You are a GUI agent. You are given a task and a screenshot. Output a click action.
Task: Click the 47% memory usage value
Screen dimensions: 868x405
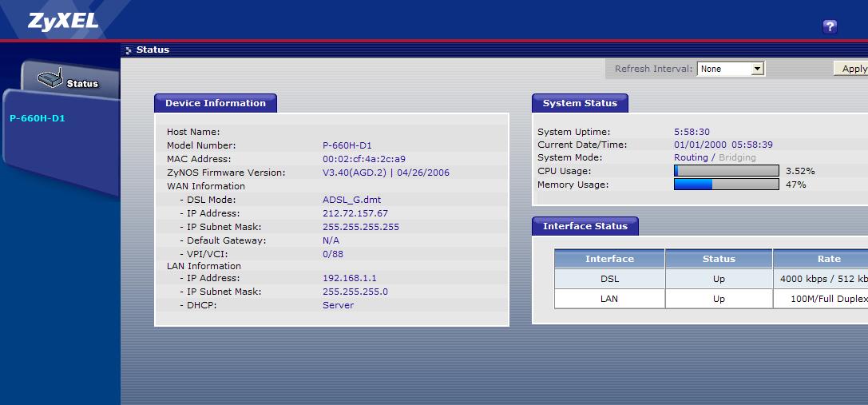[x=796, y=185]
